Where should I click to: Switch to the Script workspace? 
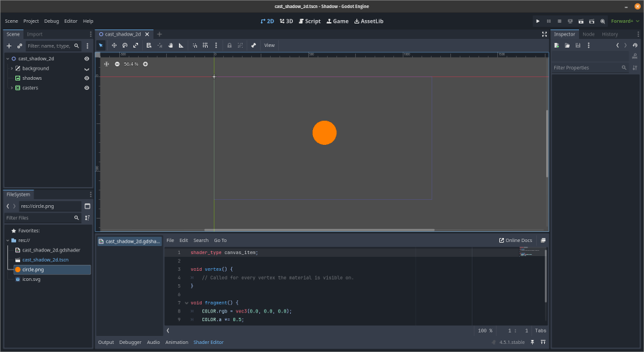[x=309, y=21]
